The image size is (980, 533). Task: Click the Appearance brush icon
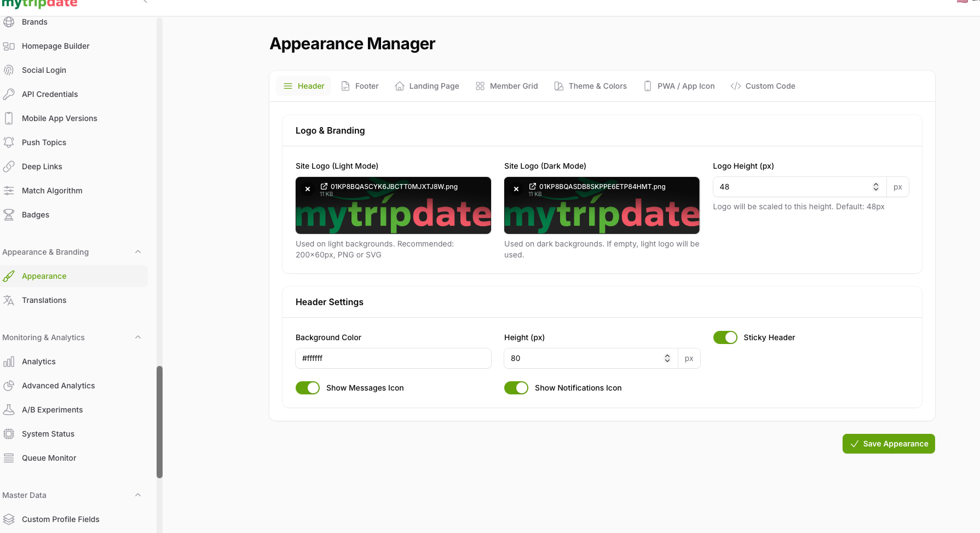(x=9, y=276)
